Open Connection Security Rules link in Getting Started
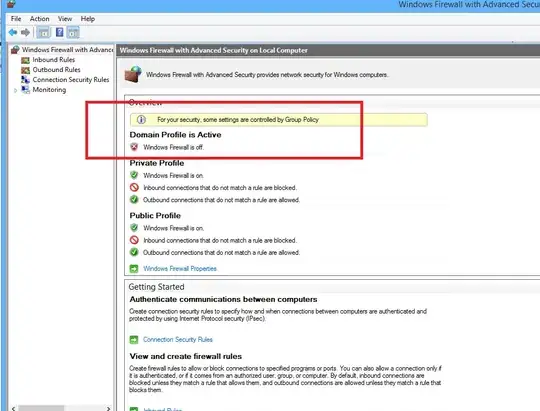The image size is (540, 411). click(178, 340)
